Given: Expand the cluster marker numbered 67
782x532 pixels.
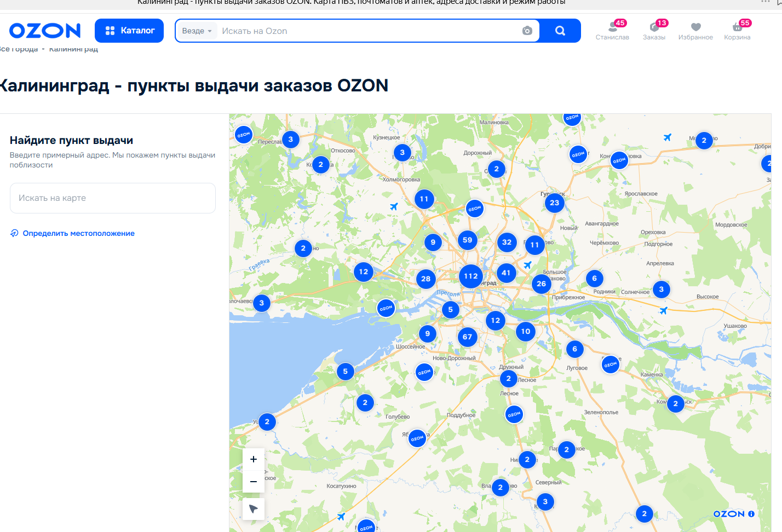Looking at the screenshot, I should [x=467, y=337].
